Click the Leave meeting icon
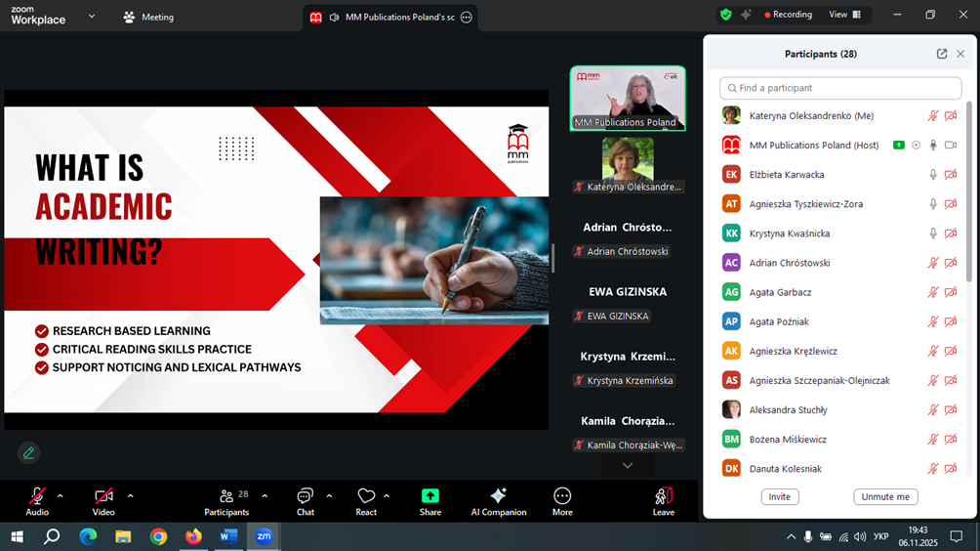The image size is (980, 551). point(664,496)
